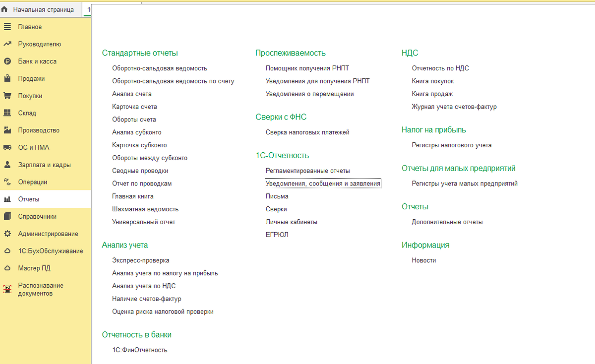Open the Обороты счета report
This screenshot has width=595, height=364.
[134, 120]
